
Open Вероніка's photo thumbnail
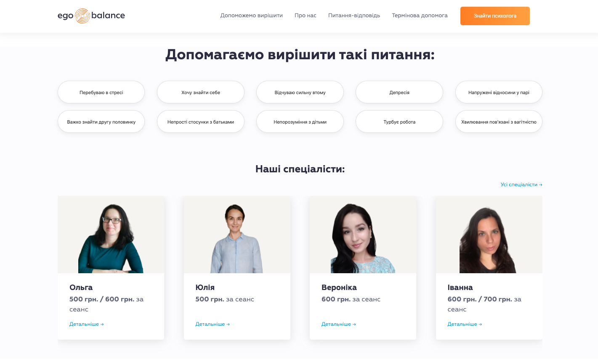point(363,235)
